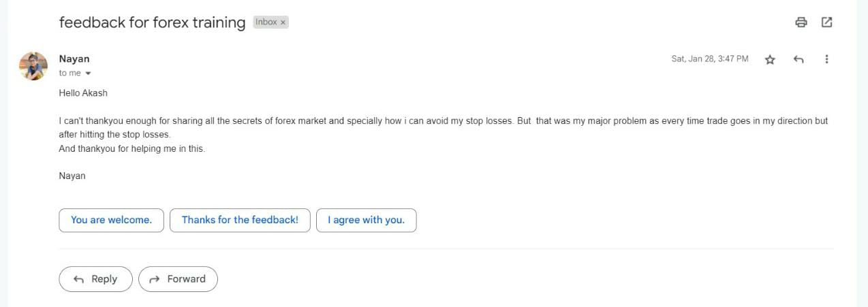
Task: Forward this email with the Forward button
Action: pos(178,279)
